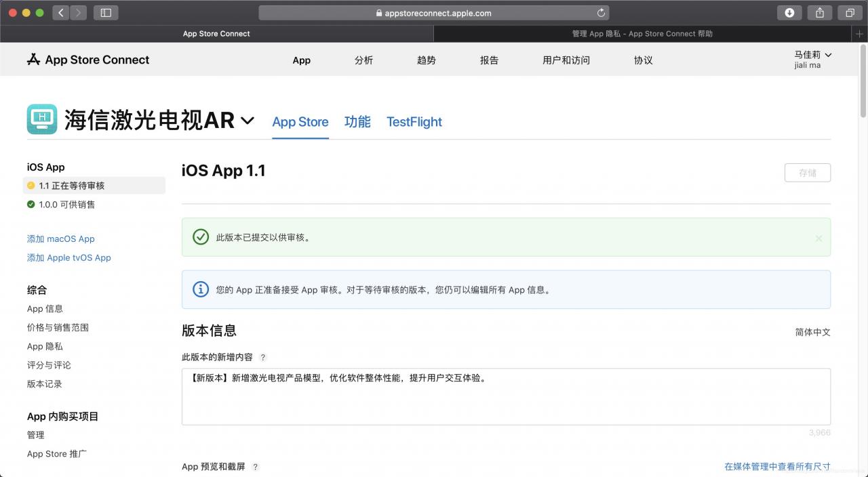Click the Safari address bar

(434, 13)
